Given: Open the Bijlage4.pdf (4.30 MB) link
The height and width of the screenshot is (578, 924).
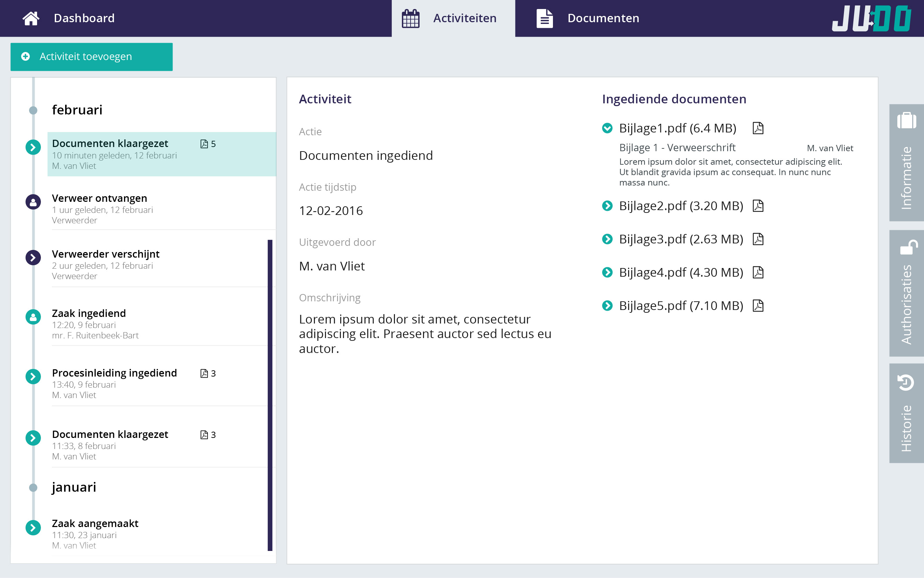Looking at the screenshot, I should 681,273.
